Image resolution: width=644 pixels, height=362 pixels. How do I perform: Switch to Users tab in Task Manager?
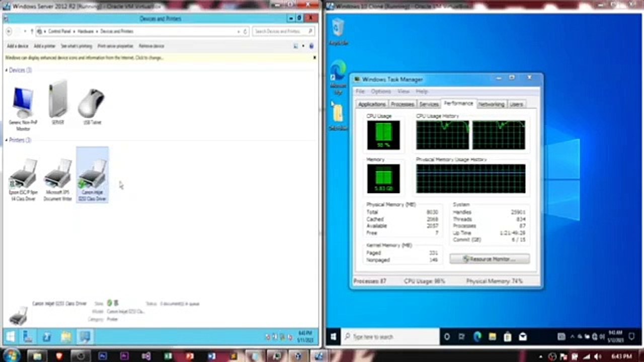516,104
